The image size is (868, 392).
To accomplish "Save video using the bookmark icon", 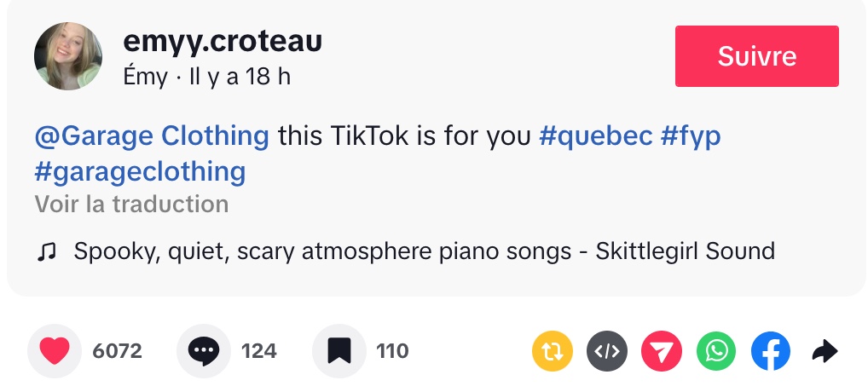I will [x=339, y=351].
